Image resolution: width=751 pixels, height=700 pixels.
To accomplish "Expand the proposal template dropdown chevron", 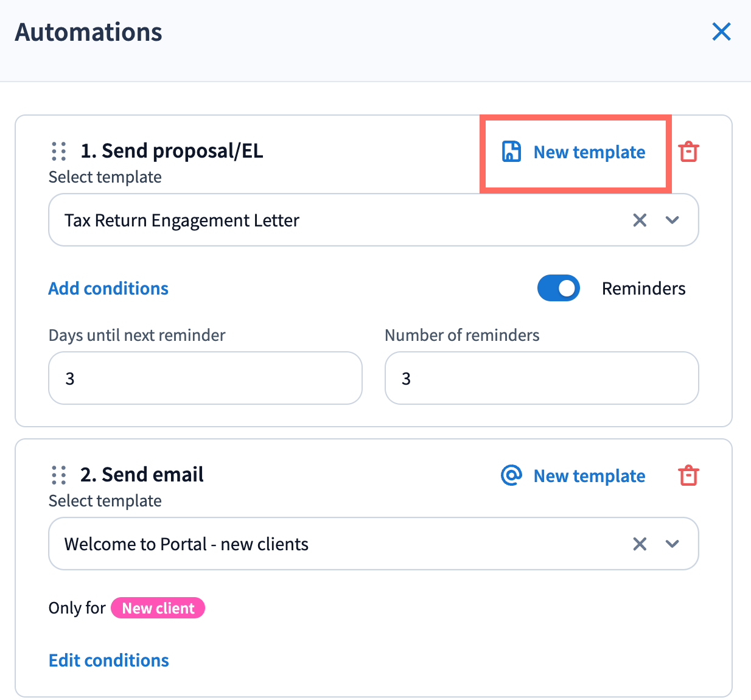I will (672, 220).
